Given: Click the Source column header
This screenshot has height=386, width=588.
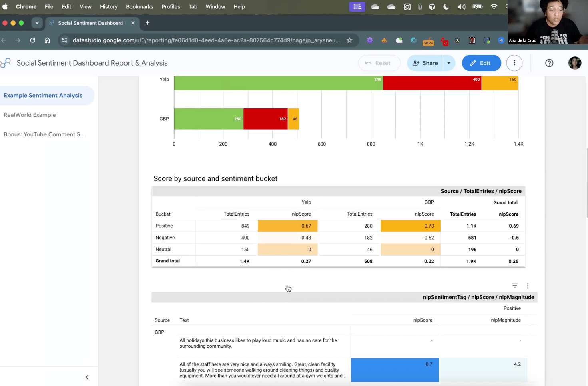Looking at the screenshot, I should 162,320.
